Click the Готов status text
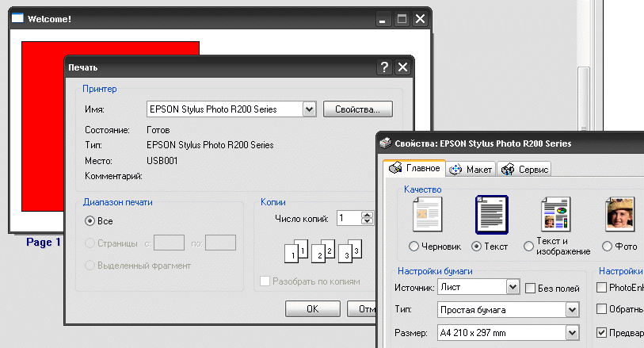This screenshot has height=348, width=644. pos(158,130)
